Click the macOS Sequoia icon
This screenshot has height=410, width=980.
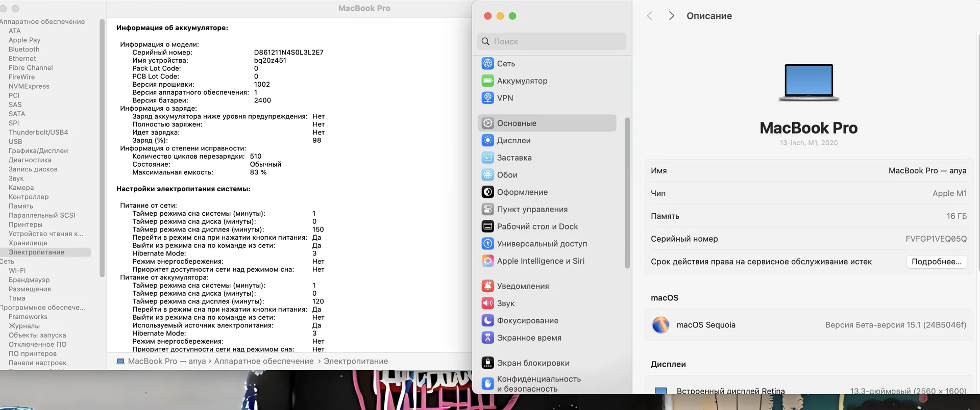[661, 325]
